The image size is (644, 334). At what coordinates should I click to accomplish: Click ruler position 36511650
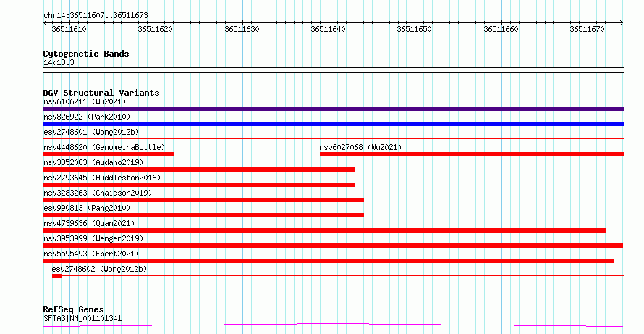[415, 29]
